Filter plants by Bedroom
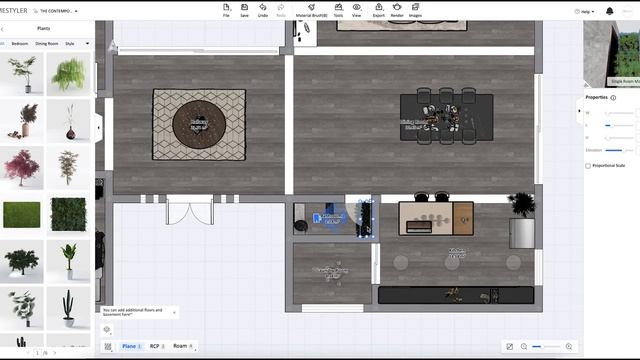The height and width of the screenshot is (360, 640). pyautogui.click(x=20, y=44)
